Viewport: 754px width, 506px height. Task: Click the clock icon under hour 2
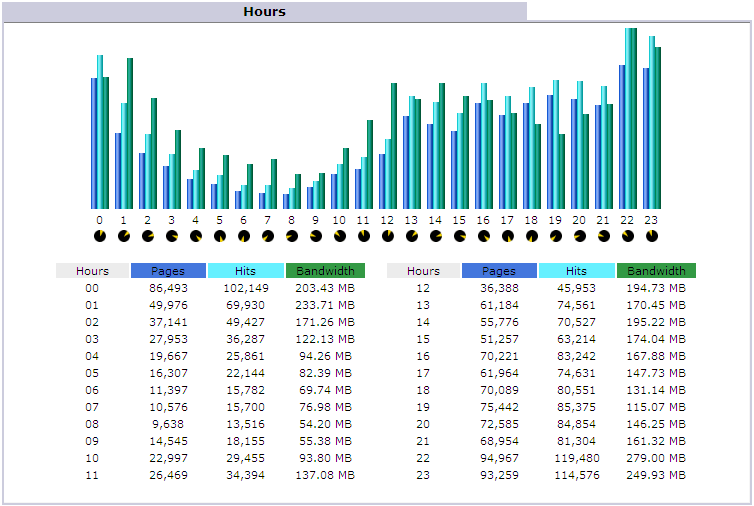148,236
